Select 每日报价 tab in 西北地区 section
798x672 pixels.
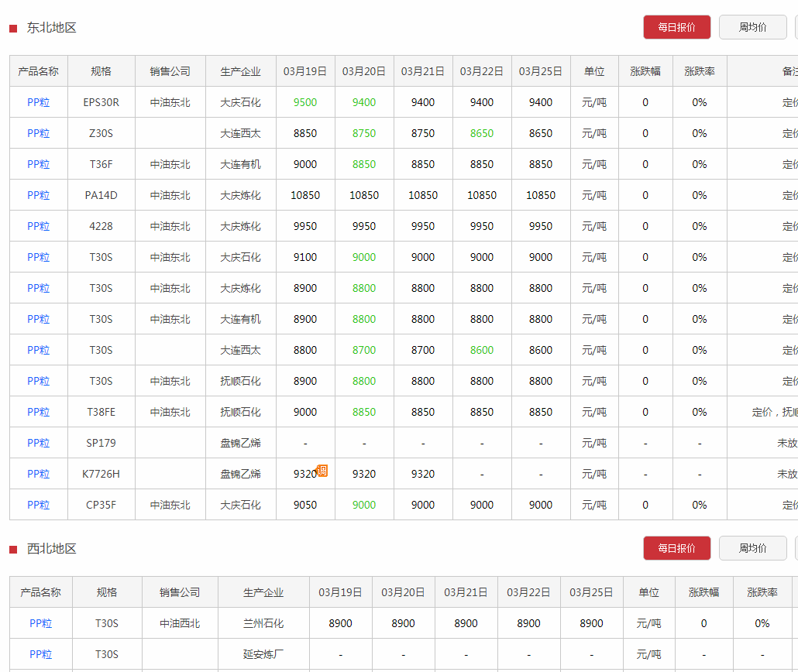[676, 548]
